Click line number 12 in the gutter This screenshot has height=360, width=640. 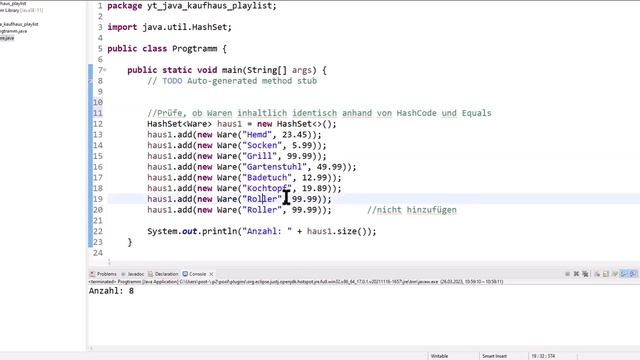[98, 124]
